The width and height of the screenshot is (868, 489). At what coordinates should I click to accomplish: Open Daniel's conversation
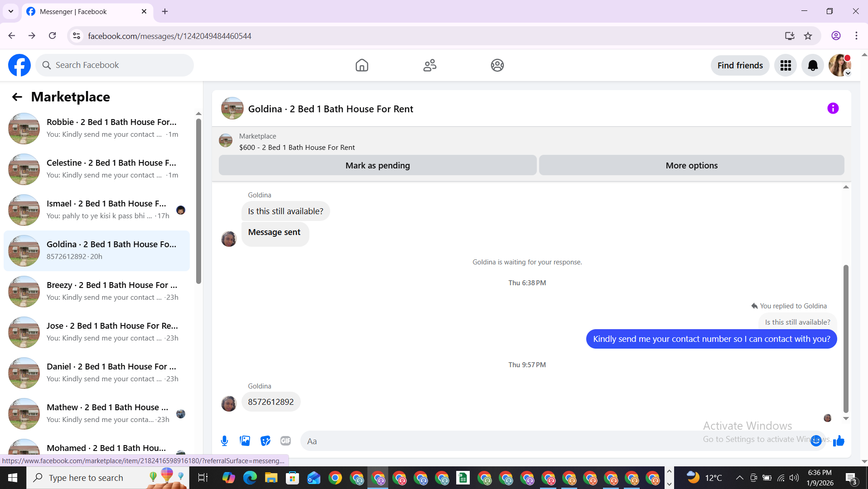click(x=97, y=373)
